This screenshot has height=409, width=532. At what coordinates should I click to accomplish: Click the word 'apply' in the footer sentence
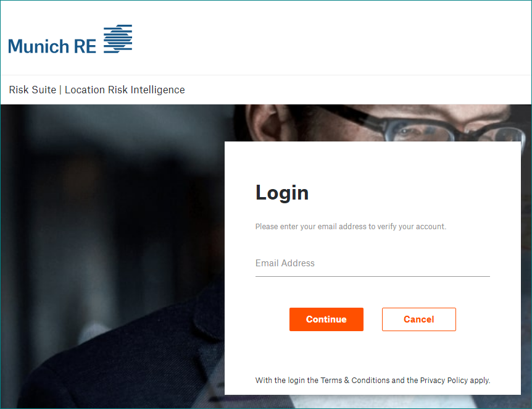[x=480, y=381]
